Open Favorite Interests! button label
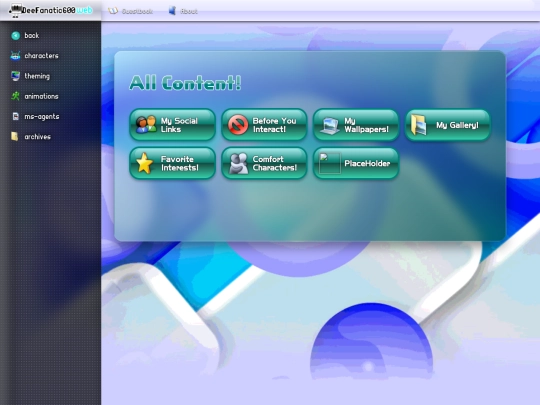This screenshot has width=540, height=405. pyautogui.click(x=180, y=163)
